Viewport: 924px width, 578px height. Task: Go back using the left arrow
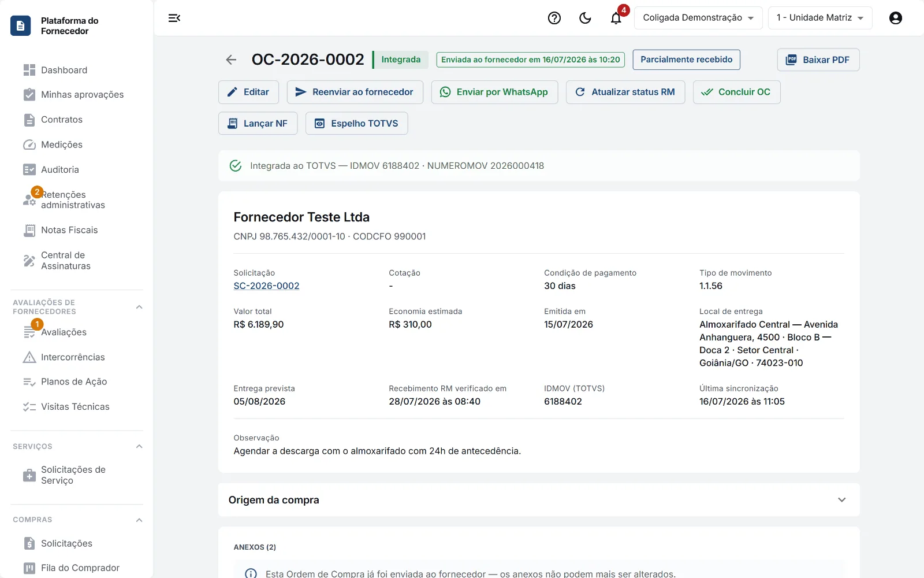tap(231, 60)
